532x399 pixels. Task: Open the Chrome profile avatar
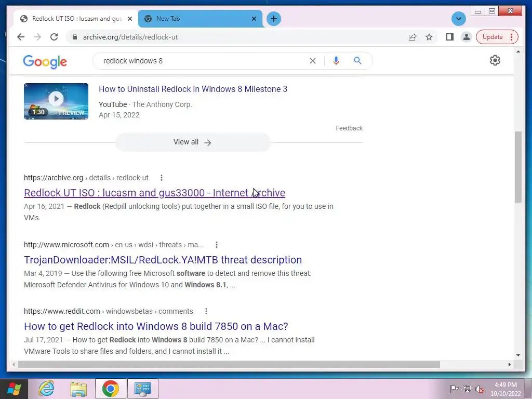click(467, 37)
